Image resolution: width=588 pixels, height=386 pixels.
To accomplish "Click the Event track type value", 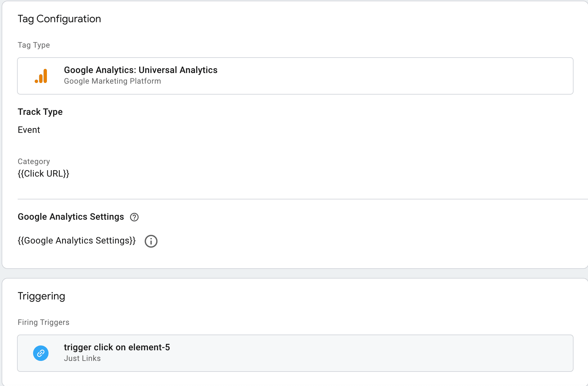I will tap(29, 130).
